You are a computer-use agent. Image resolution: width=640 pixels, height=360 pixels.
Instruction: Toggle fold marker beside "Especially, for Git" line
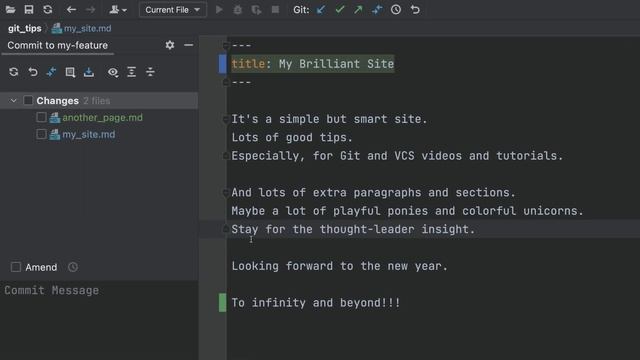tap(226, 156)
